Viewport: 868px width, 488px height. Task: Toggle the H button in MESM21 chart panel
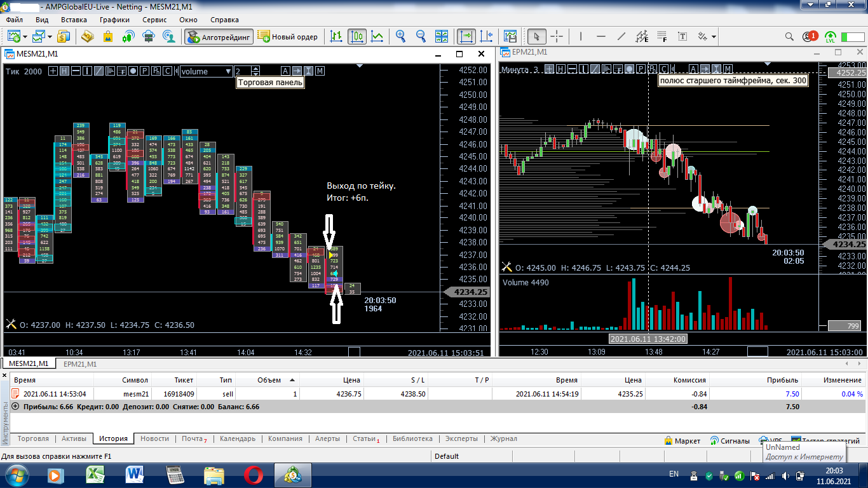65,71
